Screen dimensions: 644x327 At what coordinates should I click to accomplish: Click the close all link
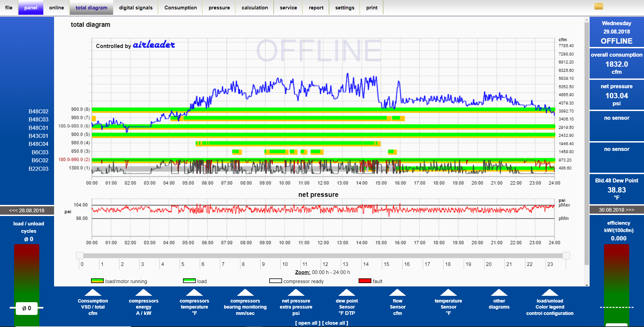[335, 323]
